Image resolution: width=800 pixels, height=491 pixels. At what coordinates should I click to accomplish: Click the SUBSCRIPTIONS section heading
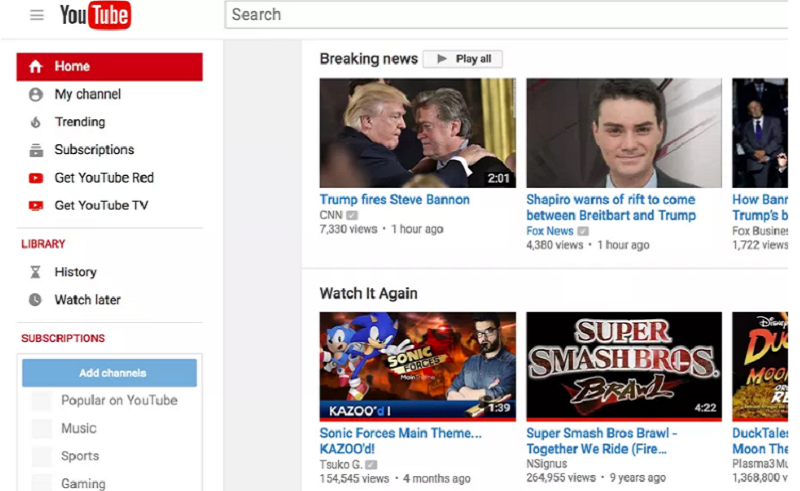click(x=63, y=338)
